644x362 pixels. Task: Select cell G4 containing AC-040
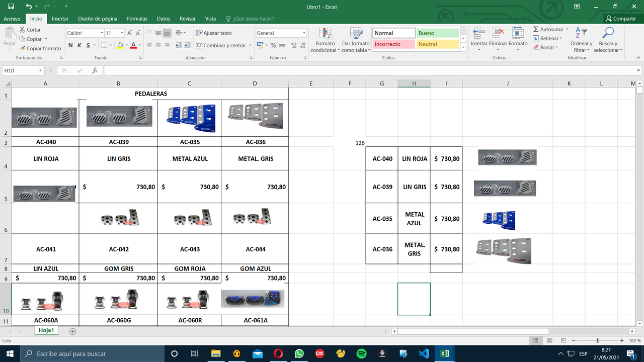(382, 158)
